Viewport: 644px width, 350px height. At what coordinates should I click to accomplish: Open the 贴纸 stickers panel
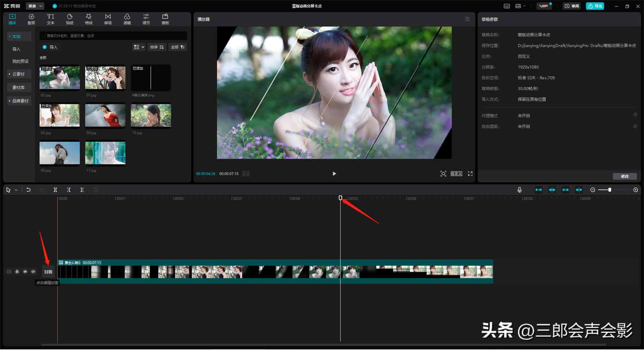click(x=70, y=19)
